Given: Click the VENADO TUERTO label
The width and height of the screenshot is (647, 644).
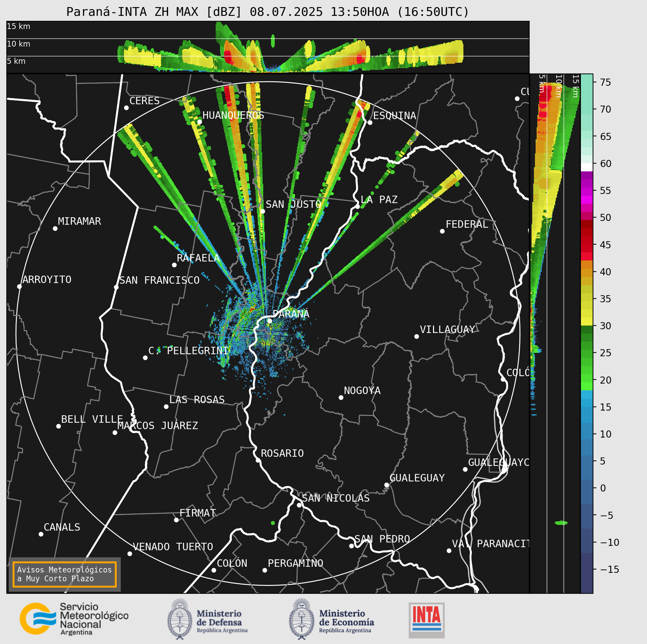Looking at the screenshot, I should 173,547.
